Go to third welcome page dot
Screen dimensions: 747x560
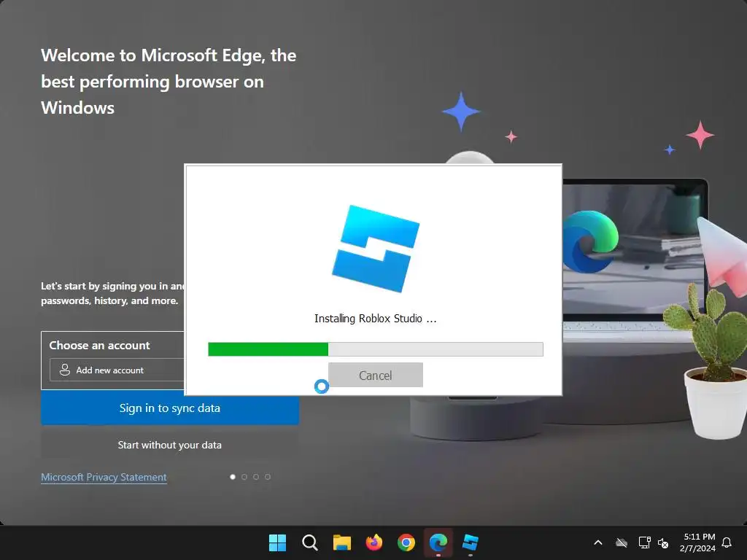(256, 477)
